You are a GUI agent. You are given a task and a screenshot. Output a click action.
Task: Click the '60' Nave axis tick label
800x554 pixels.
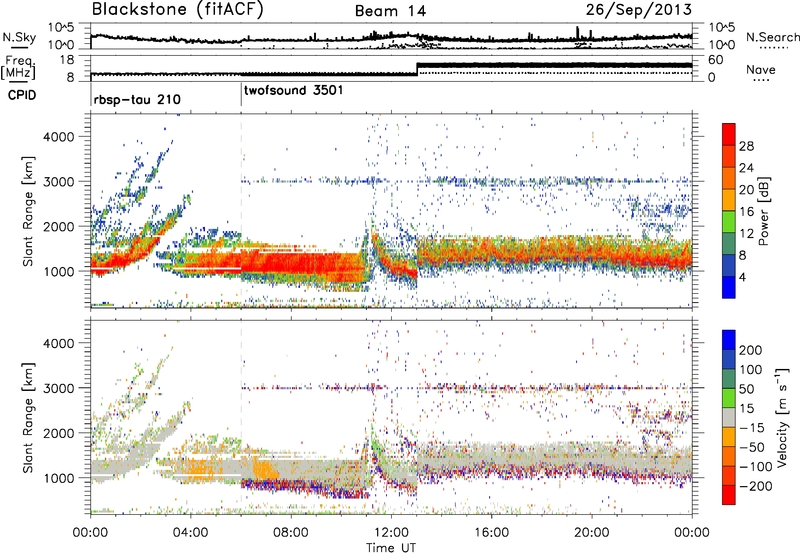tap(715, 60)
